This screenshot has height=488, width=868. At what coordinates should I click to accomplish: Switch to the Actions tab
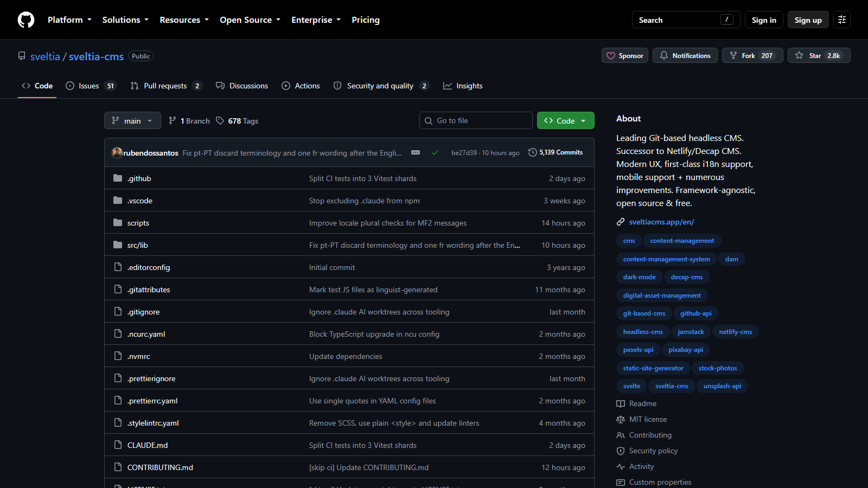coord(301,86)
